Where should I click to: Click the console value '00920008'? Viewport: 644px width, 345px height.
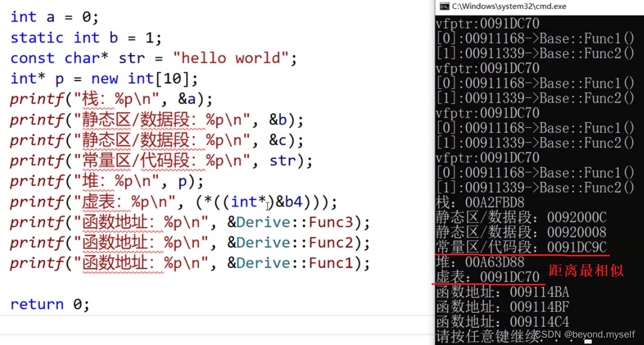577,232
